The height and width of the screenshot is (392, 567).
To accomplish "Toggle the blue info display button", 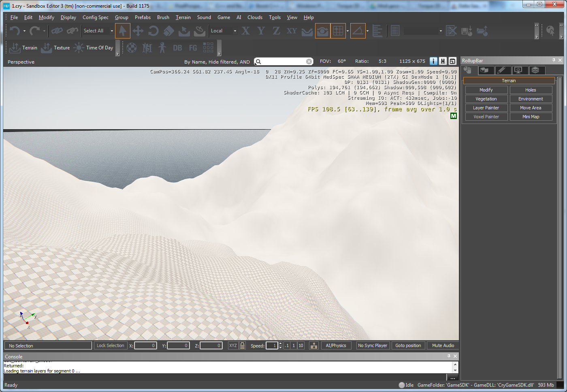I will pos(433,61).
